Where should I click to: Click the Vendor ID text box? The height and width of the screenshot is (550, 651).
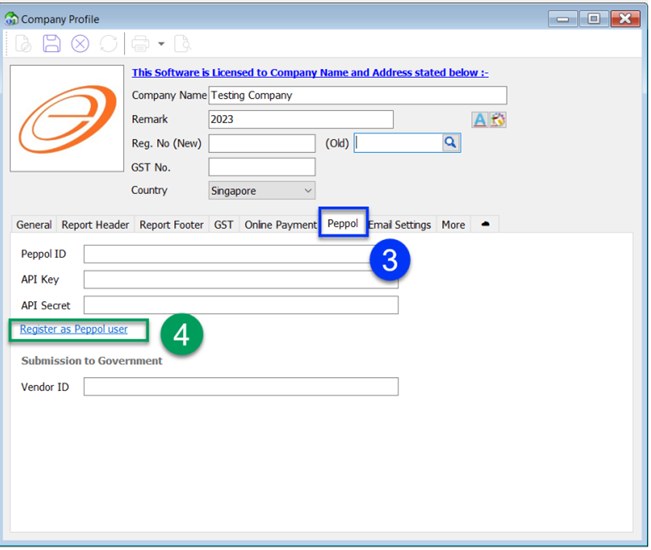pos(240,387)
